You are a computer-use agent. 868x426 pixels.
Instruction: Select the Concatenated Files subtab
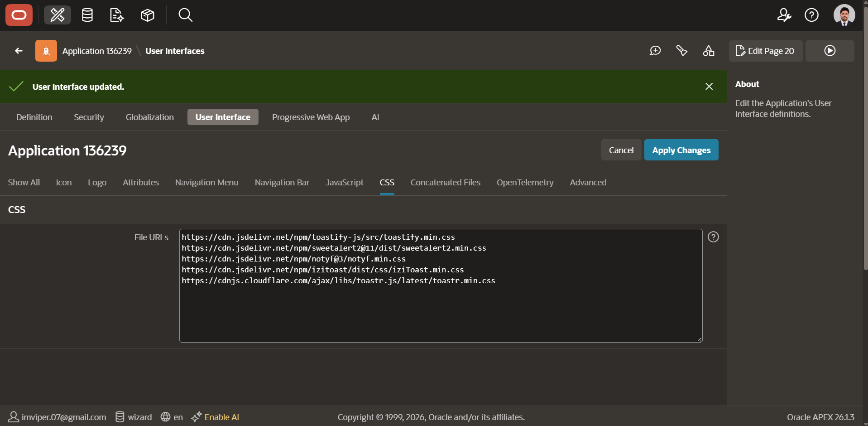pos(446,182)
